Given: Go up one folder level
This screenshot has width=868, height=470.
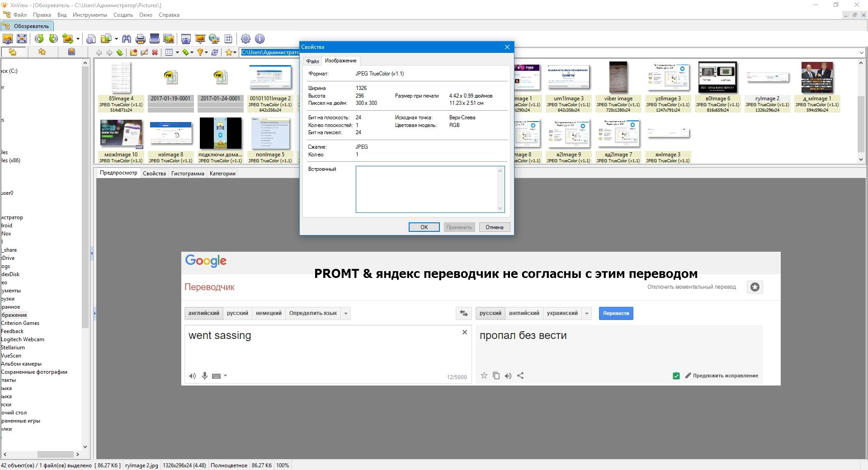Looking at the screenshot, I should (119, 52).
